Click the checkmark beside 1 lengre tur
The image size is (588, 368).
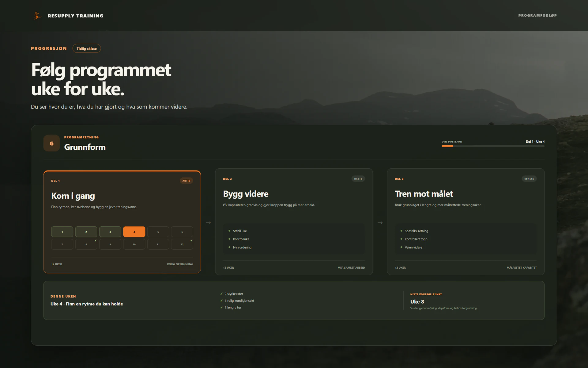pos(221,308)
